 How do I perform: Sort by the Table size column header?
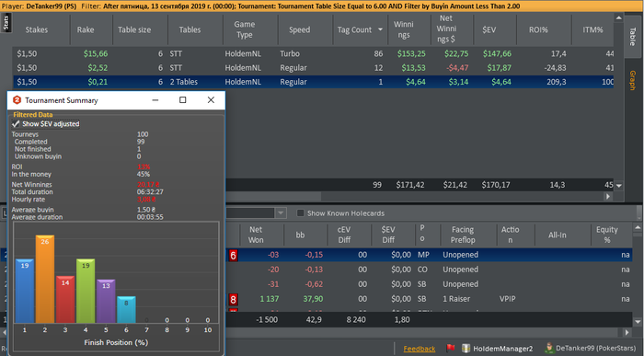(134, 29)
